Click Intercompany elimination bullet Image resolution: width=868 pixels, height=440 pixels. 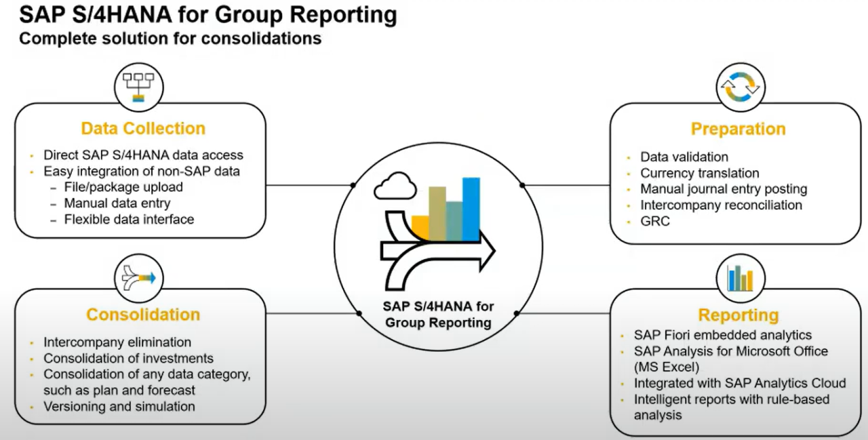point(117,342)
